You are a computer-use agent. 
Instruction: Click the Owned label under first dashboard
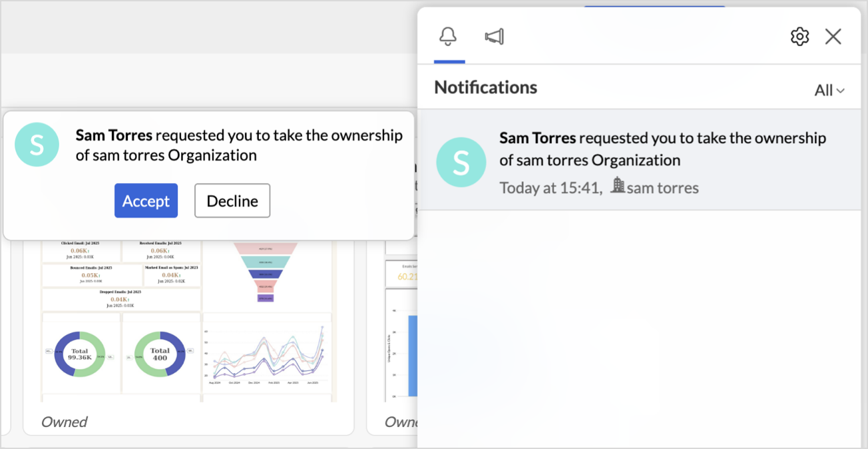click(65, 422)
